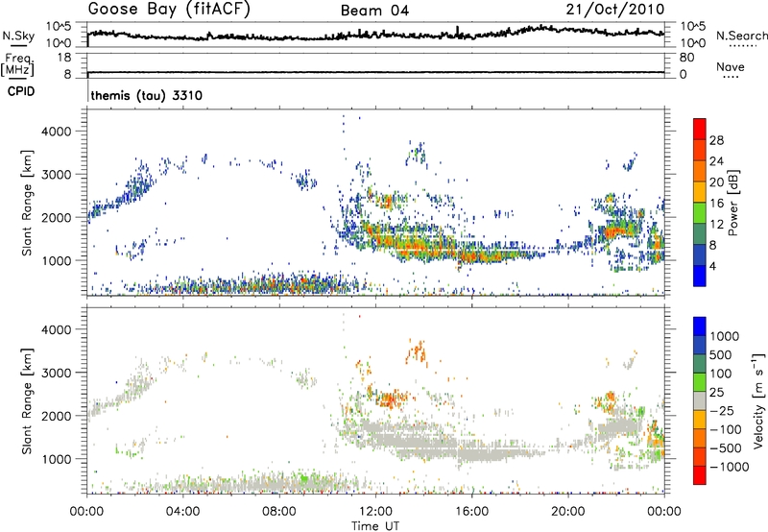Screen dimensions: 768x532
Task: Click the '20:00' time axis tick label
Action: click(567, 512)
